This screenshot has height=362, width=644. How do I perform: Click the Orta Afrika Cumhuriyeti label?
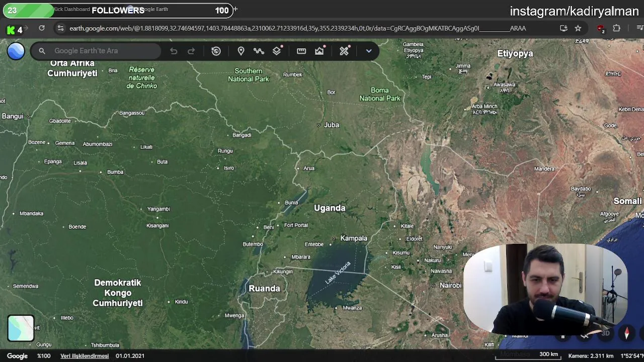pos(72,68)
